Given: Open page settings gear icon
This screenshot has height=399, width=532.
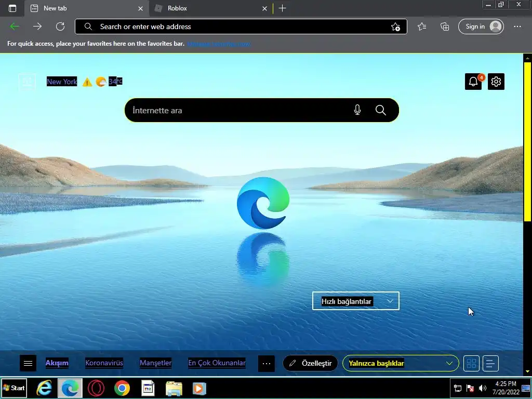Looking at the screenshot, I should 496,82.
